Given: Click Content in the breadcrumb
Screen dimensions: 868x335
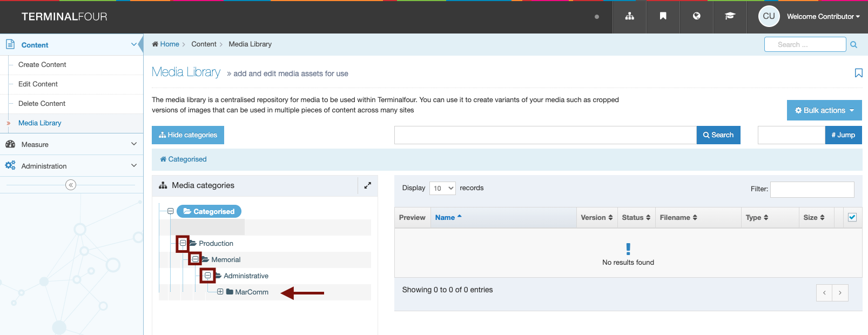Looking at the screenshot, I should [x=204, y=44].
